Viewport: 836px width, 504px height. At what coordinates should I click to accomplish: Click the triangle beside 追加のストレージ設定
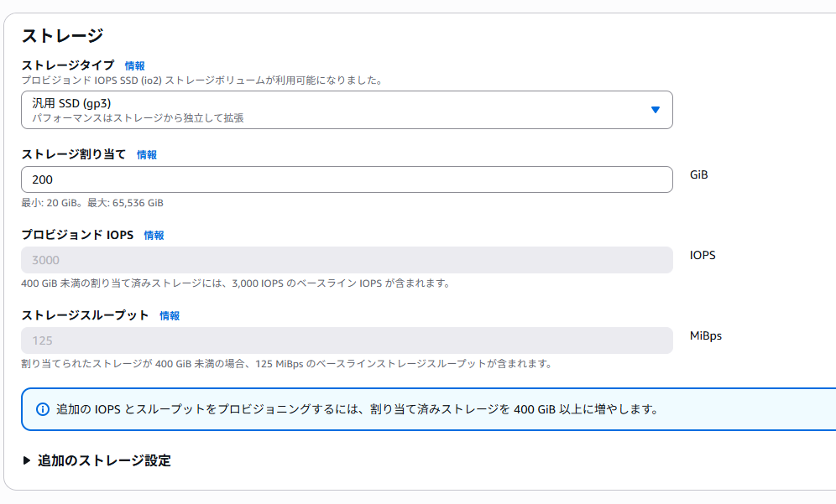tap(27, 460)
